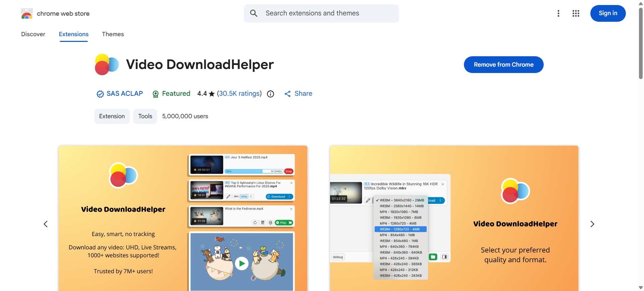644x291 pixels.
Task: Focus the Search extensions and themes field
Action: click(x=321, y=13)
